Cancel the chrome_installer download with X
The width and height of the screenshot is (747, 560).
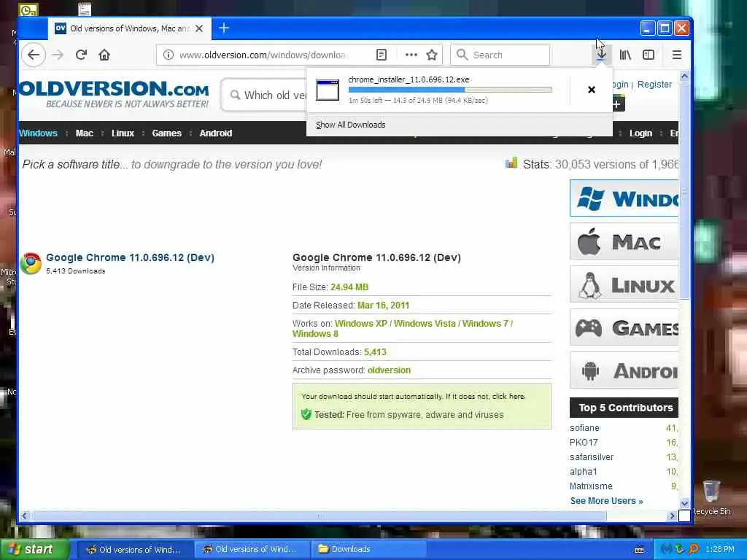point(591,90)
